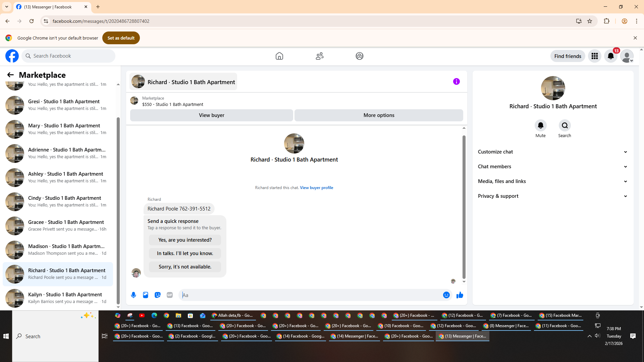
Task: Click the View buyer button
Action: point(211,115)
